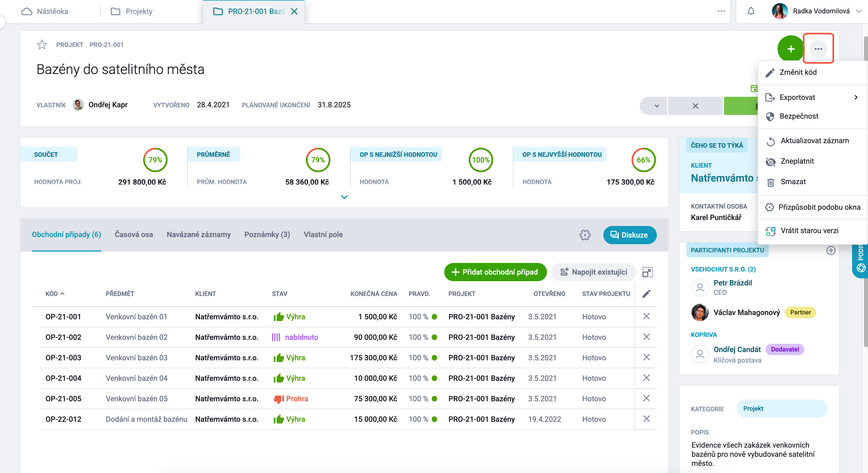Open notifications bell
Image resolution: width=868 pixels, height=473 pixels.
[751, 11]
